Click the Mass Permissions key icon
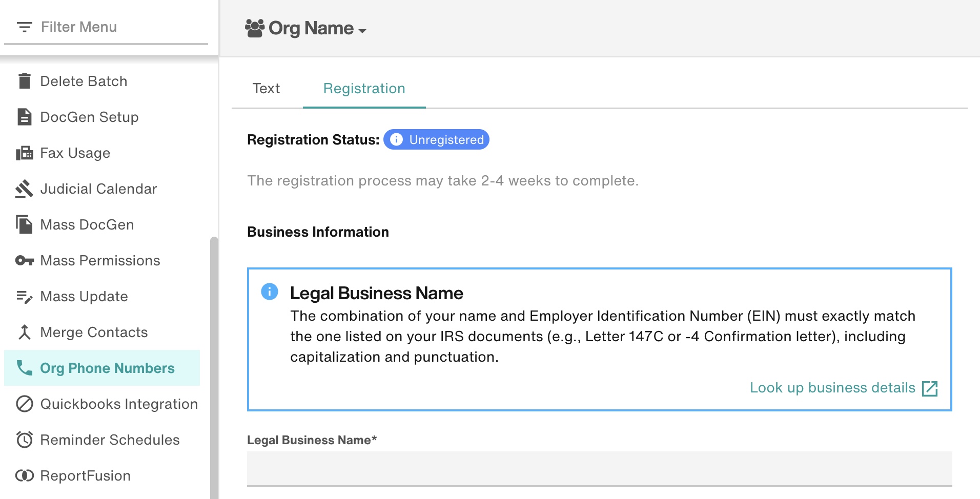980x499 pixels. 24,260
